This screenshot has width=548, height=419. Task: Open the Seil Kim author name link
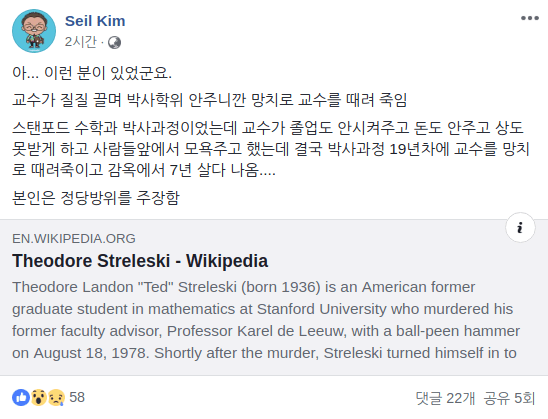pyautogui.click(x=95, y=21)
